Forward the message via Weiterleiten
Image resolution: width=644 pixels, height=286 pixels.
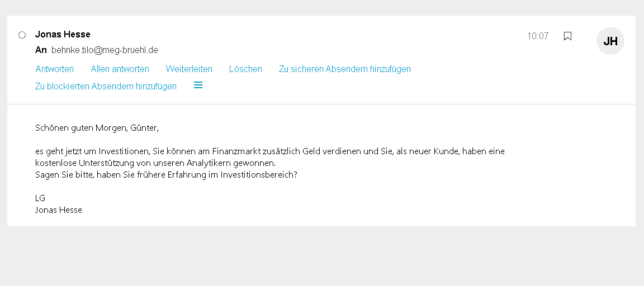189,69
